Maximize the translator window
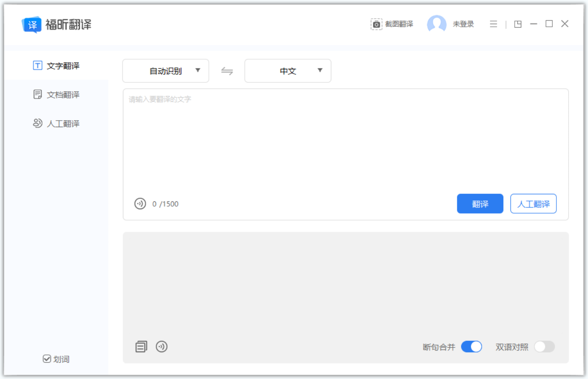588x379 pixels. pos(549,24)
